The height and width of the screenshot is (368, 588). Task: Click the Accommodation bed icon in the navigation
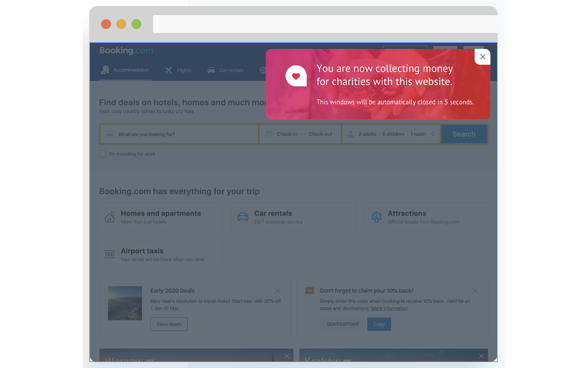105,70
